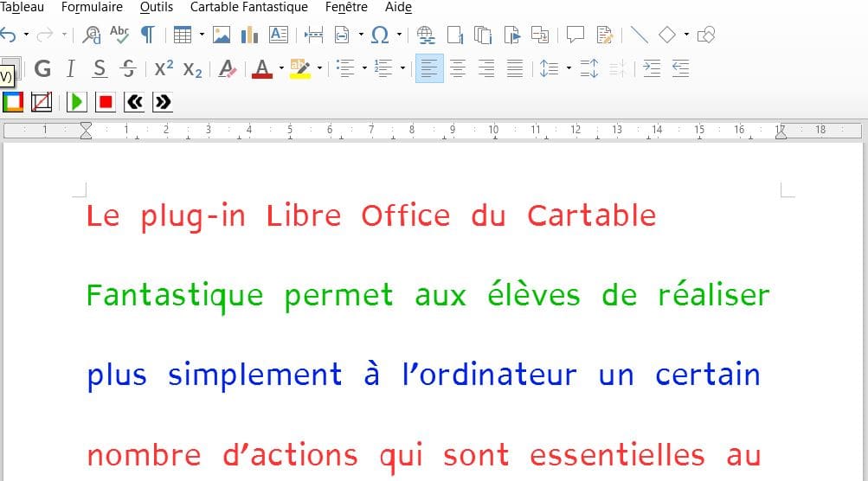Expand the font color dropdown arrow
Image resolution: width=868 pixels, height=481 pixels.
pyautogui.click(x=281, y=68)
